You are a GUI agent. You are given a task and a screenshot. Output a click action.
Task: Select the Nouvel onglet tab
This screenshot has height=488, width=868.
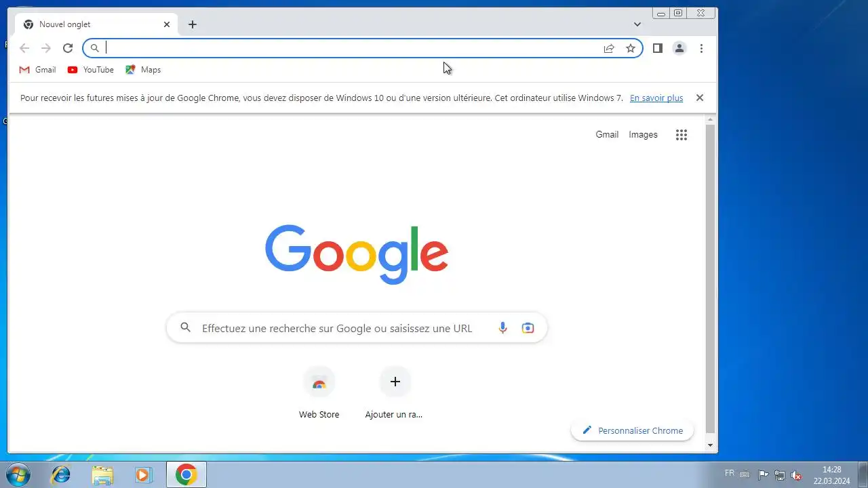(97, 24)
